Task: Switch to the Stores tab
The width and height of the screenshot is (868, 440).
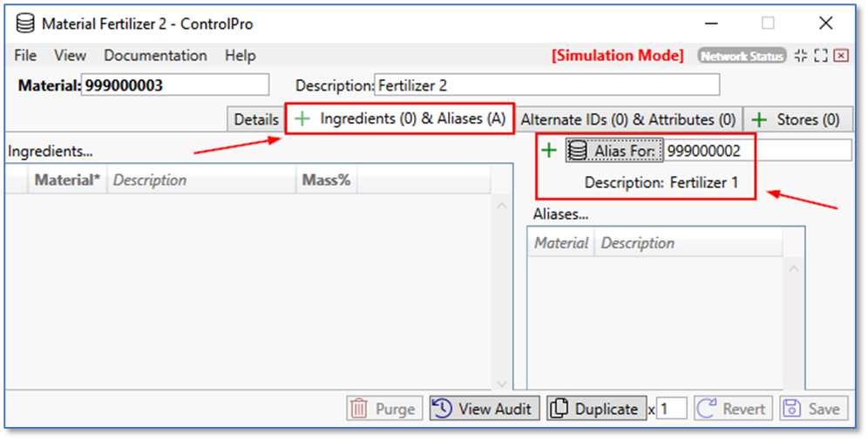Action: 797,119
